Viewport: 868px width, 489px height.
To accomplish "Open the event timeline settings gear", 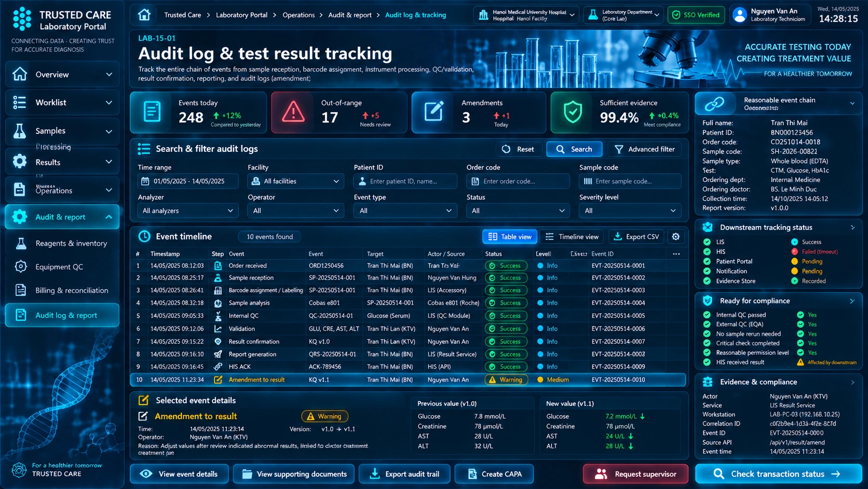I will [x=675, y=236].
